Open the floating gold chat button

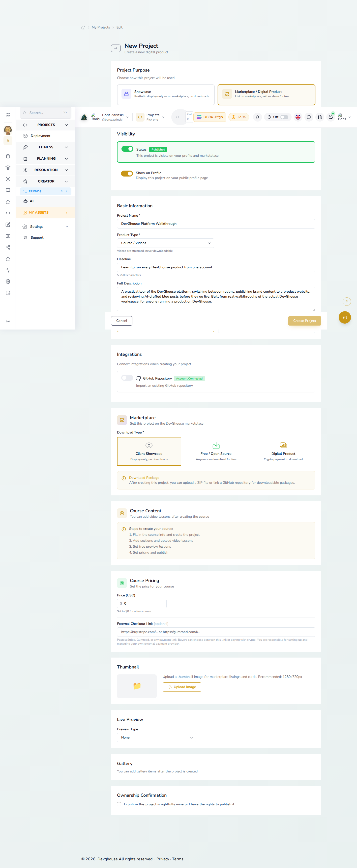[345, 317]
